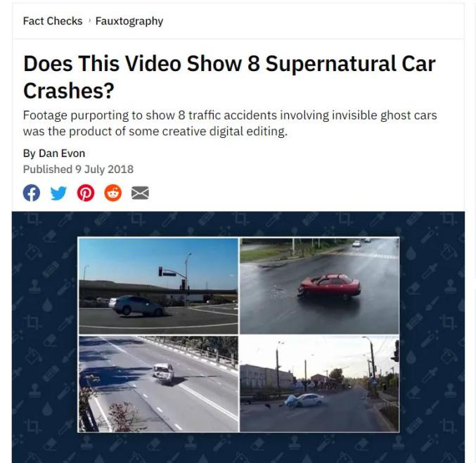The image size is (476, 463).
Task: Click the white car street crash thumbnail
Action: (x=319, y=383)
